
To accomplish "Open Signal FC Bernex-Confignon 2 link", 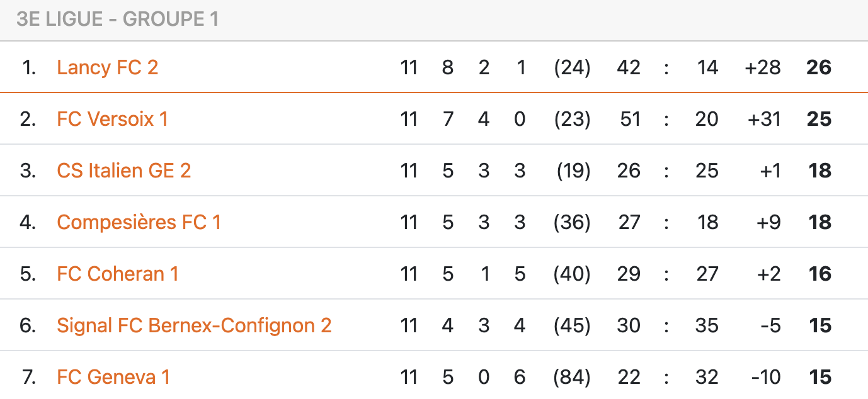I will pyautogui.click(x=194, y=325).
